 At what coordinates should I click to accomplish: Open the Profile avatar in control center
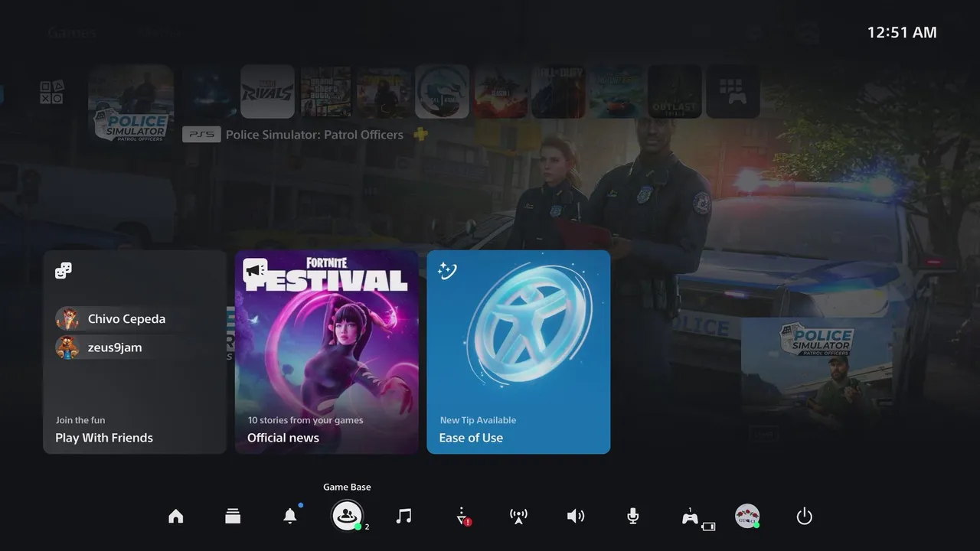coord(747,516)
